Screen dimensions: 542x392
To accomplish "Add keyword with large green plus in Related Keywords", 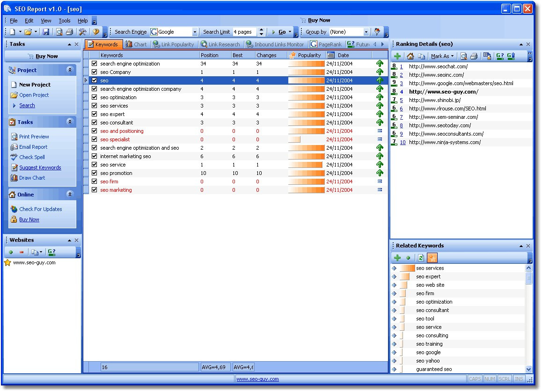I will (397, 258).
